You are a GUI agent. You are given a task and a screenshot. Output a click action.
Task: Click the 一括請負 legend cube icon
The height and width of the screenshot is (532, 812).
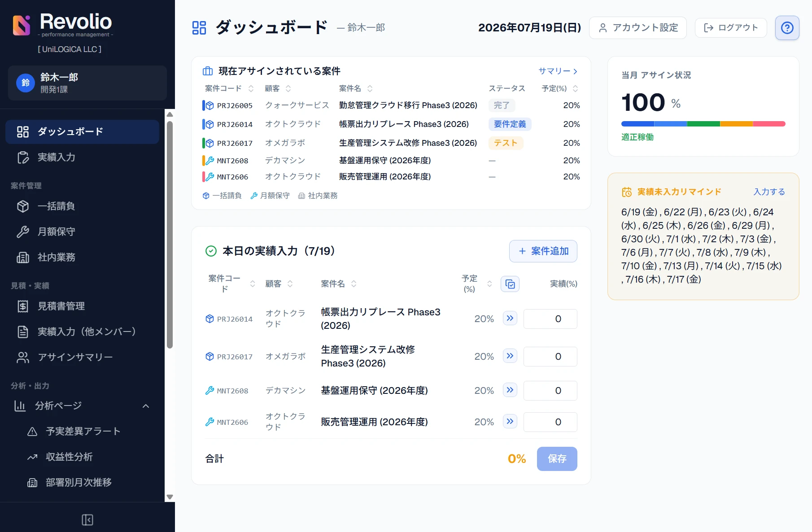pyautogui.click(x=206, y=196)
